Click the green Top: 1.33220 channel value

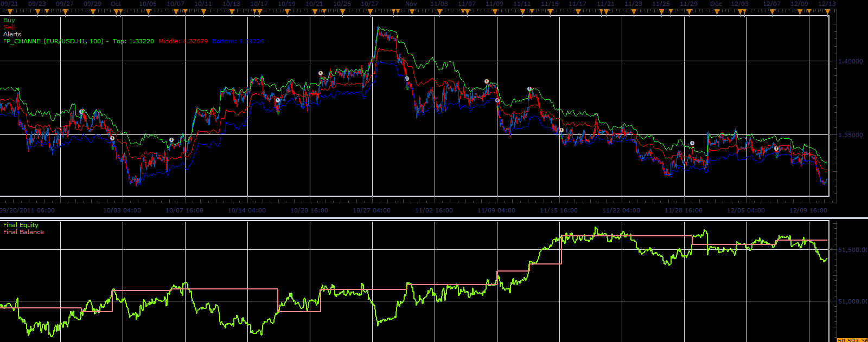(x=133, y=41)
